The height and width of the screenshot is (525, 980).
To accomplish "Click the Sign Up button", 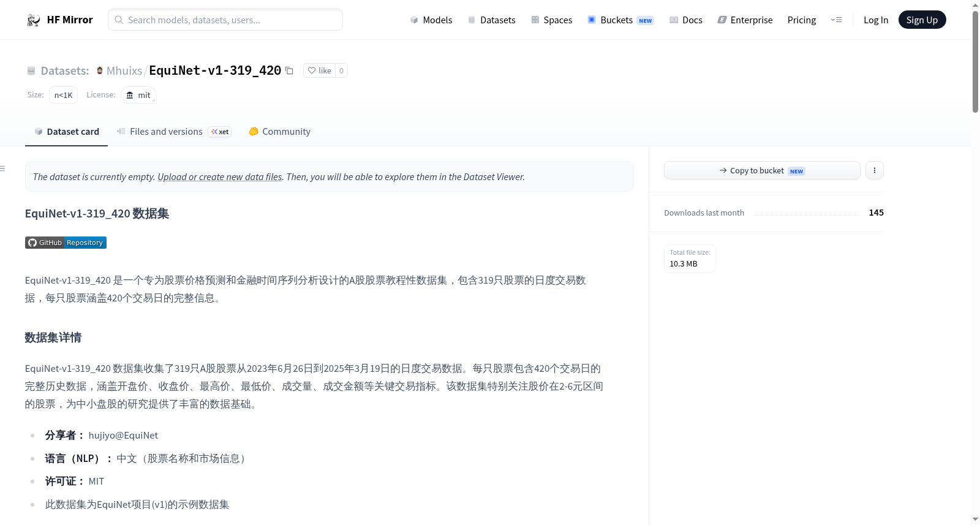I will 922,20.
